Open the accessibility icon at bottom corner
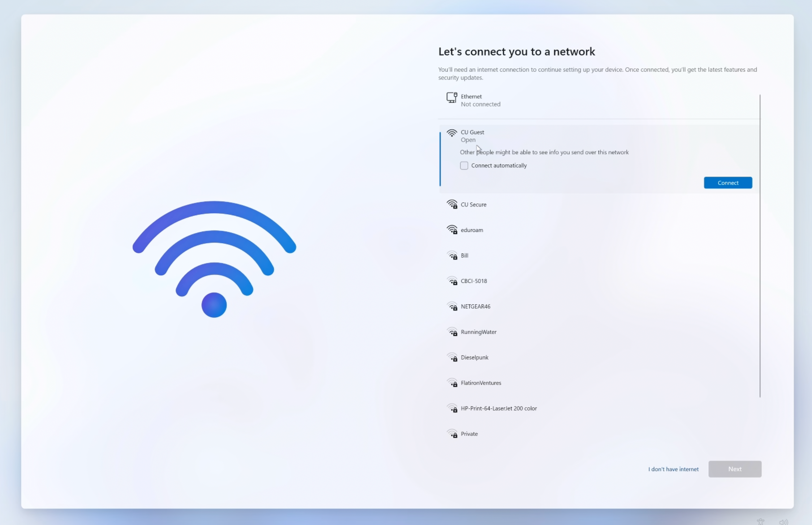 coord(760,522)
